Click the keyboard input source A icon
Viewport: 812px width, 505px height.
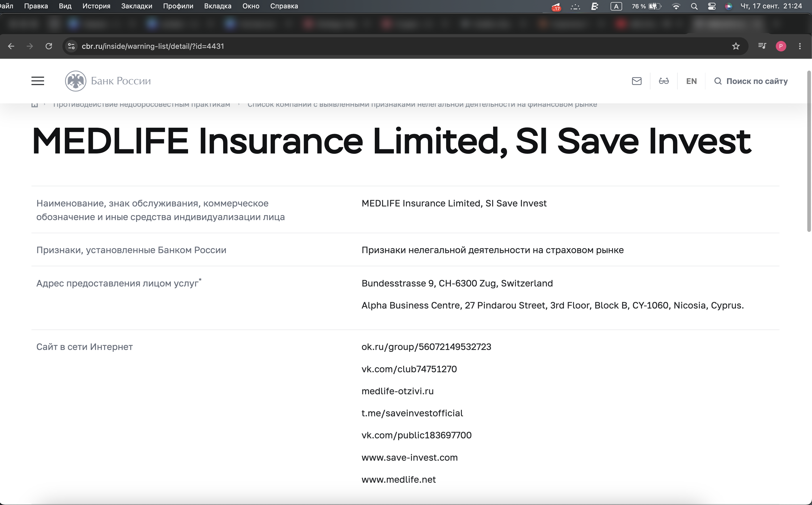pyautogui.click(x=616, y=6)
